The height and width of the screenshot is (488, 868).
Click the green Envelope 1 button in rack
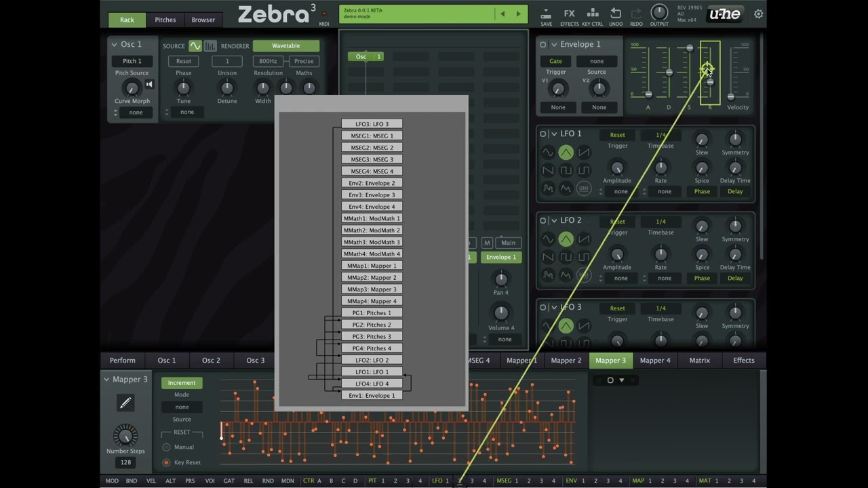point(501,258)
